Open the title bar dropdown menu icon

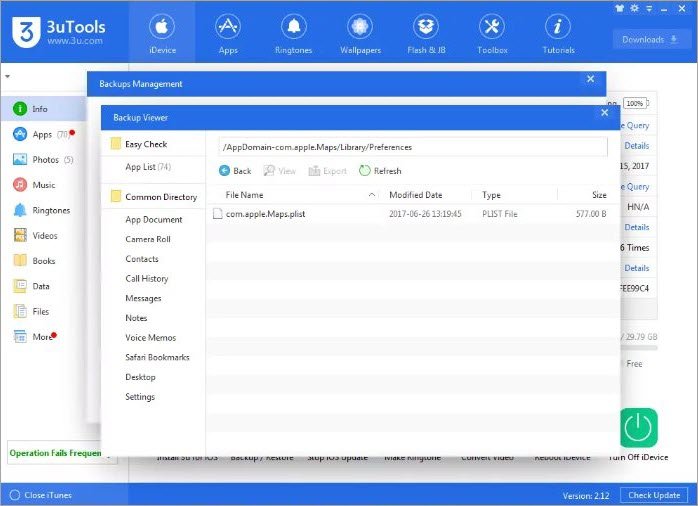click(649, 8)
